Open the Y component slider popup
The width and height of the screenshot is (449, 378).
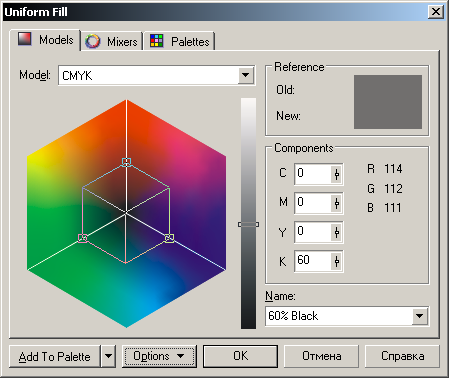point(337,232)
